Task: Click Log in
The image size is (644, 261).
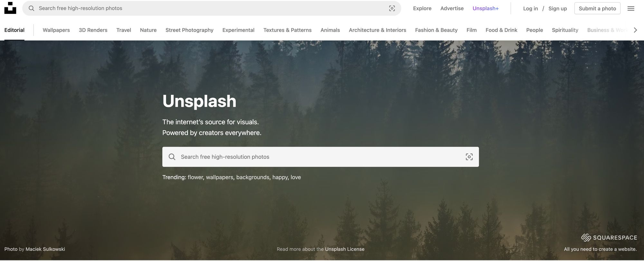Action: coord(530,8)
